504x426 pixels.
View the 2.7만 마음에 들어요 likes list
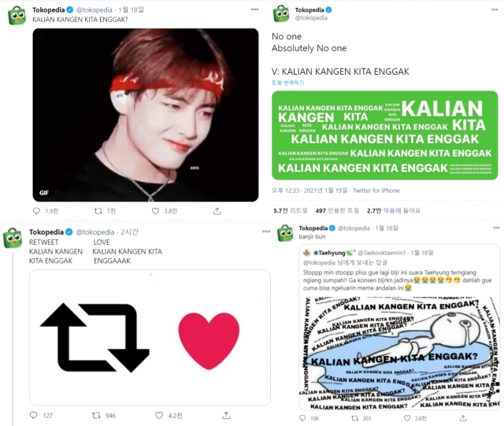[394, 210]
